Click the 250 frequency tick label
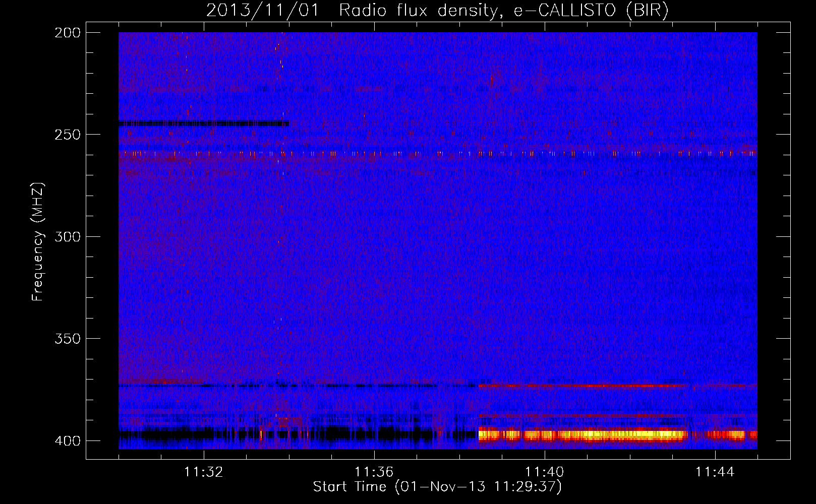The image size is (816, 504). point(68,135)
